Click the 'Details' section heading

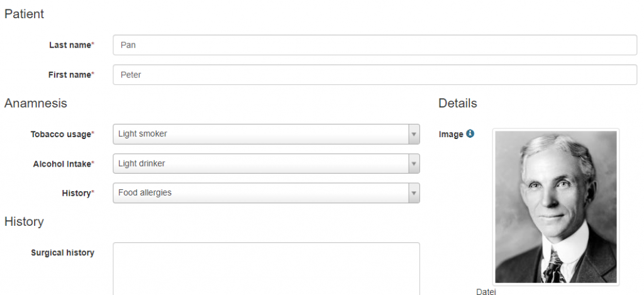(458, 103)
